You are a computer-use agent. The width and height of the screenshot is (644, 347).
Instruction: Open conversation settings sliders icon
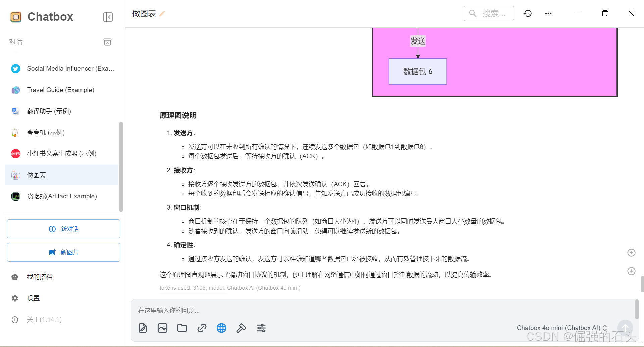point(261,328)
